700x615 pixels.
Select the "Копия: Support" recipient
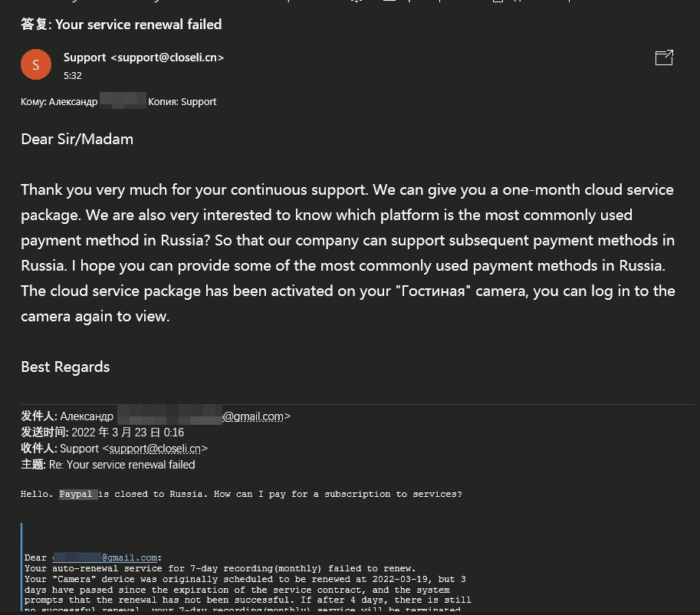[182, 101]
